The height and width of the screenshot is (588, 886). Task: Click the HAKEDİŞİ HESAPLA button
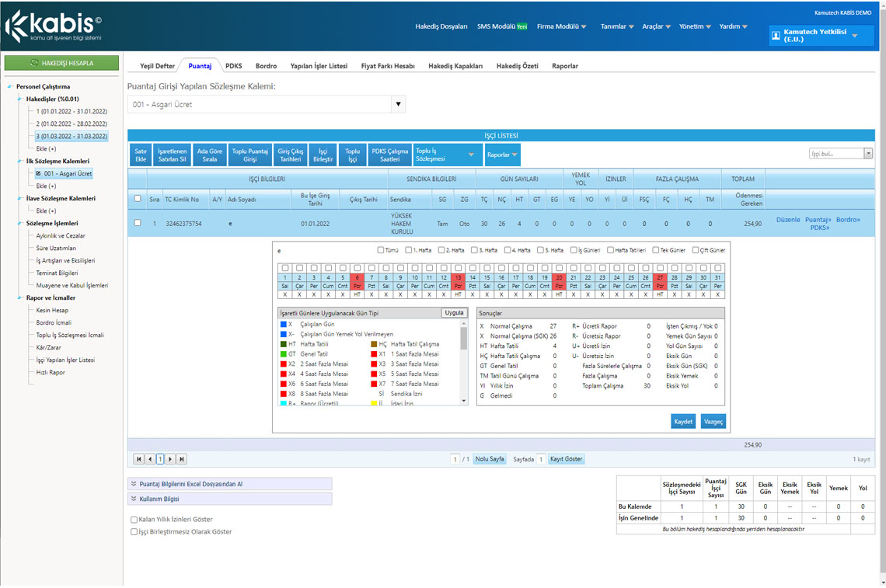(x=61, y=63)
